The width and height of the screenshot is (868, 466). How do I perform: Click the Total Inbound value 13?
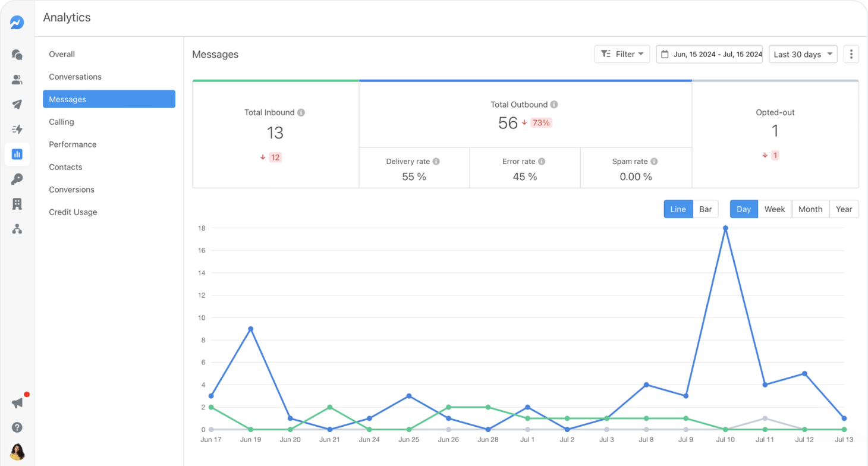pos(275,133)
